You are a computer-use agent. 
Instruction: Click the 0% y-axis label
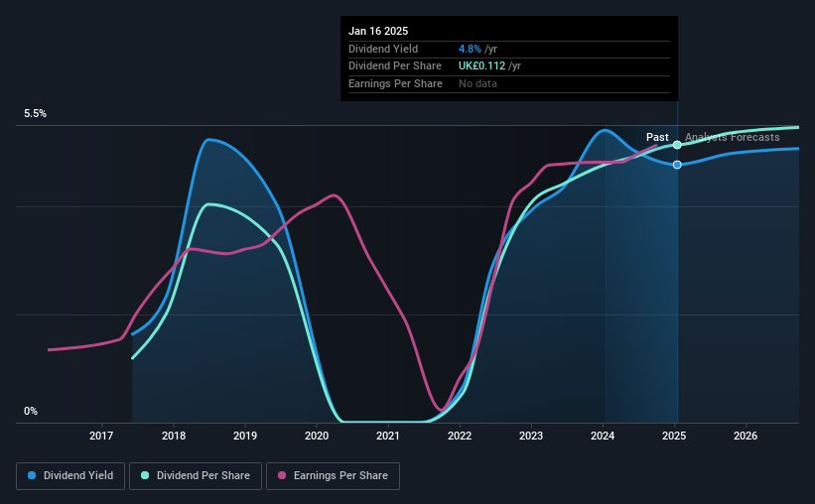(x=31, y=412)
